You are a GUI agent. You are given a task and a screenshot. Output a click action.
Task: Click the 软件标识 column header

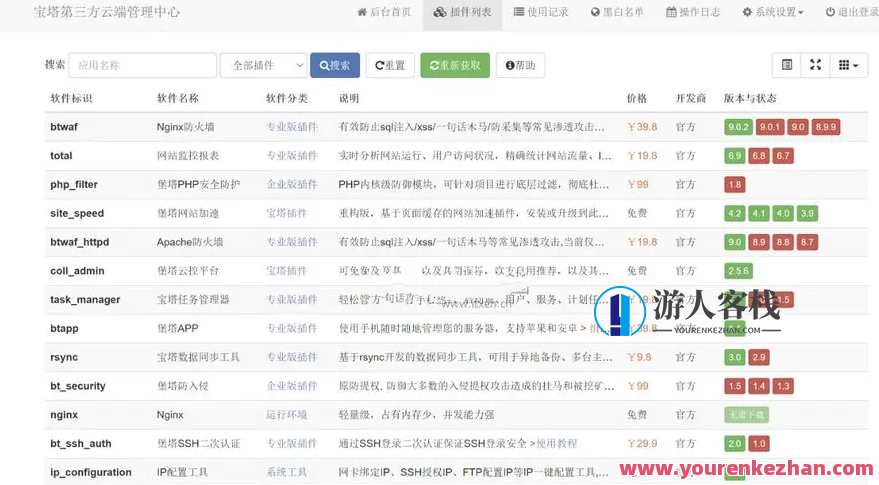71,98
